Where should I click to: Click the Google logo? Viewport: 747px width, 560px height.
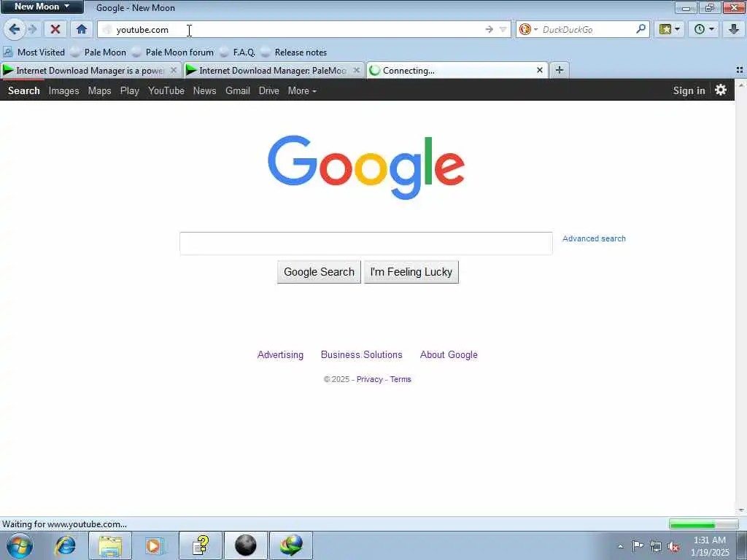pyautogui.click(x=366, y=167)
